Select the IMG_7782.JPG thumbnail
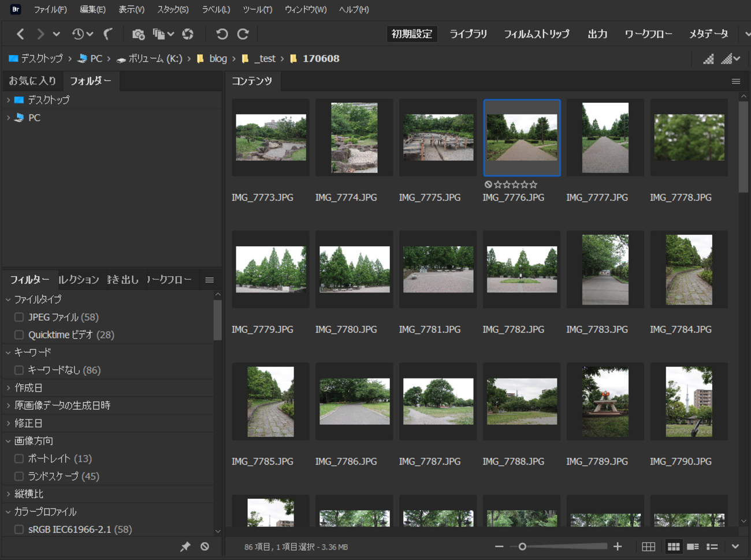This screenshot has width=751, height=560. [522, 269]
